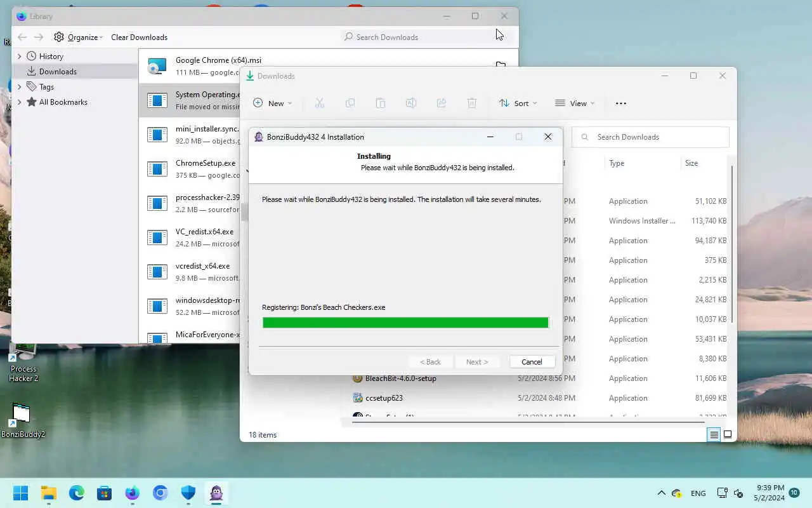Click the Copy icon in Explorer toolbar

tap(350, 103)
